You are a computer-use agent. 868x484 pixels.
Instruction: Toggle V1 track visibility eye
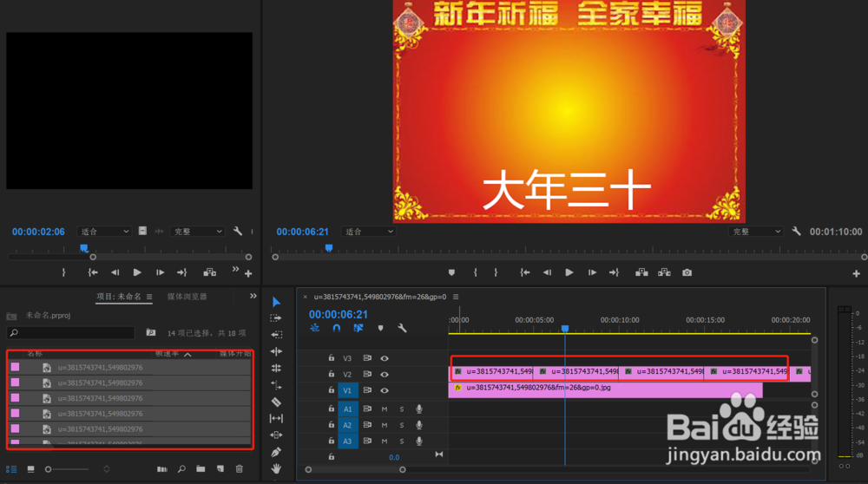point(385,390)
